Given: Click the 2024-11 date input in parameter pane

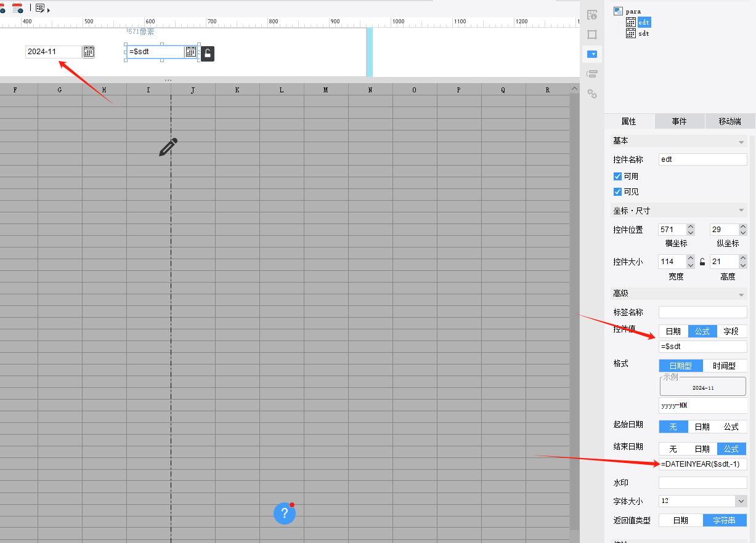Looking at the screenshot, I should [53, 52].
